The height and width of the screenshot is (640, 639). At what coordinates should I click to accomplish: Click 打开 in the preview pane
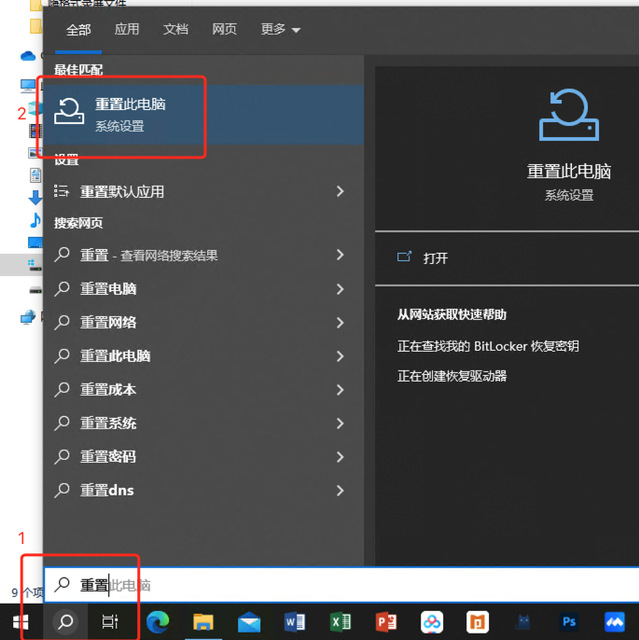[435, 258]
